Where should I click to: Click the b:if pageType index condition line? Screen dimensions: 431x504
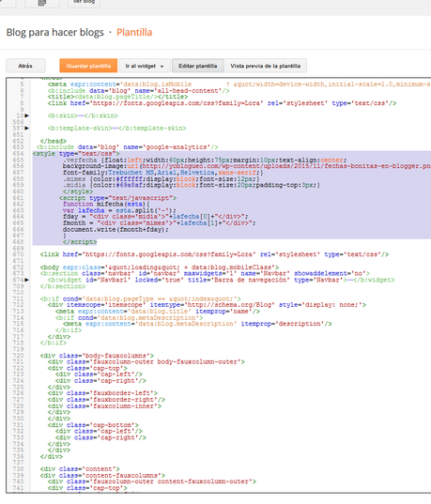point(141,298)
